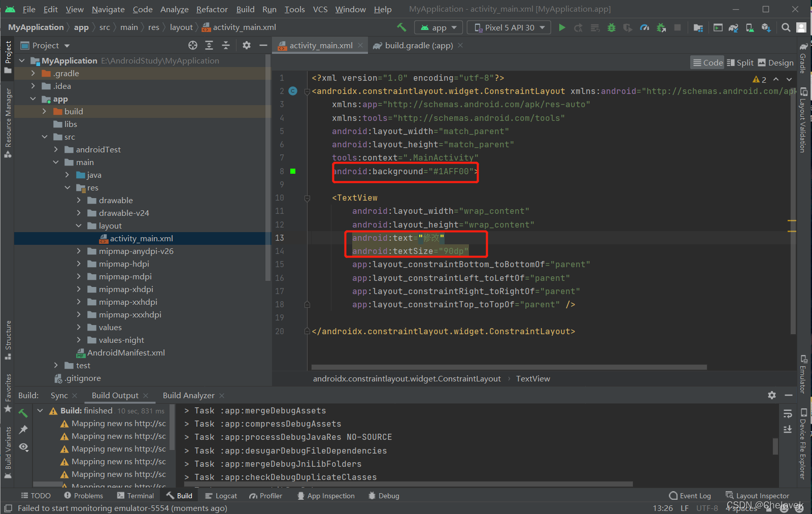The height and width of the screenshot is (514, 812).
Task: Click the LF line separator in the status bar
Action: (685, 508)
